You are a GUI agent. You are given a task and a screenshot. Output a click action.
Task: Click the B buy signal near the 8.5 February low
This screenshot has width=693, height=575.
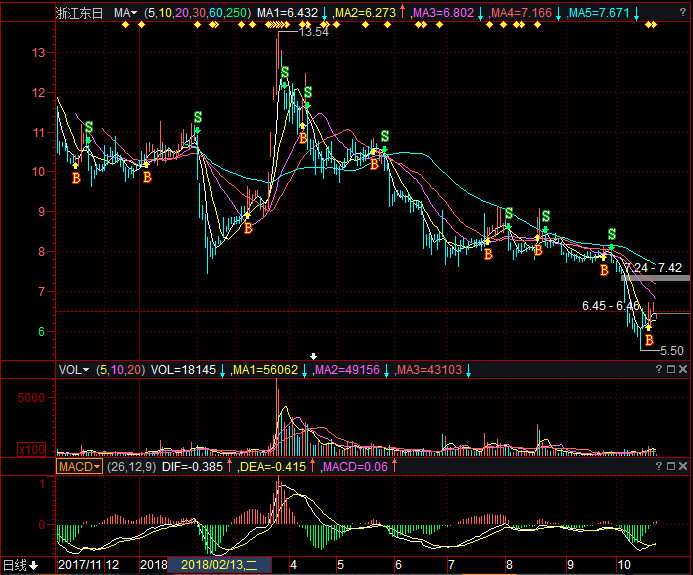point(248,228)
